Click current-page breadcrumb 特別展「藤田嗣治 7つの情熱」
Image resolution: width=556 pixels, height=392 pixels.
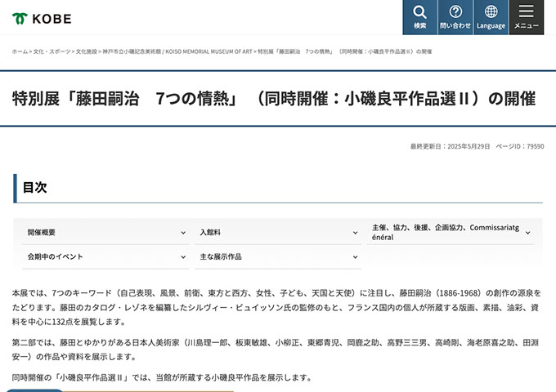click(345, 51)
